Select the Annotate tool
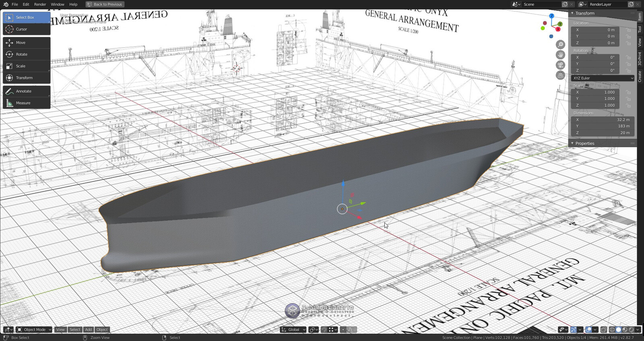The height and width of the screenshot is (341, 644). (27, 91)
